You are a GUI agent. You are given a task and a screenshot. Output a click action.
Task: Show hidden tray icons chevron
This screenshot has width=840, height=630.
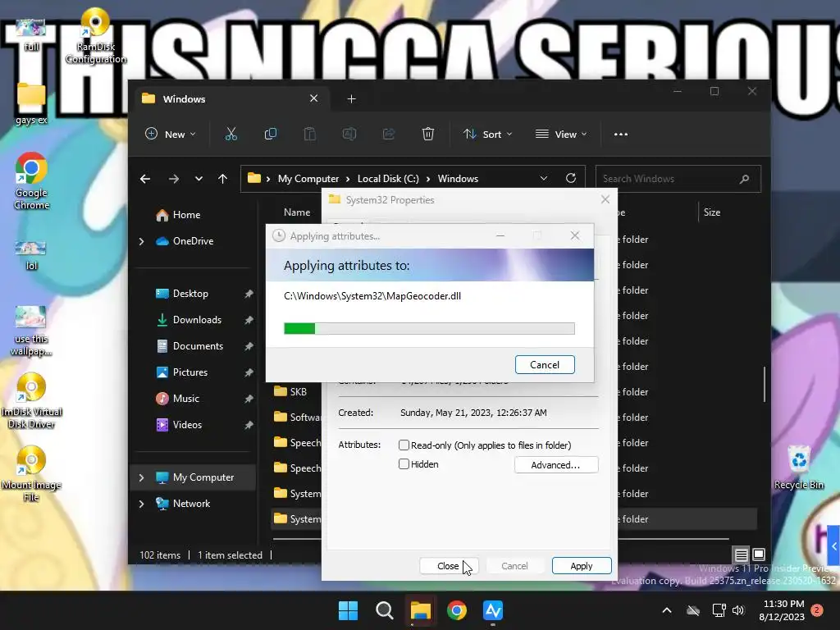pyautogui.click(x=667, y=610)
